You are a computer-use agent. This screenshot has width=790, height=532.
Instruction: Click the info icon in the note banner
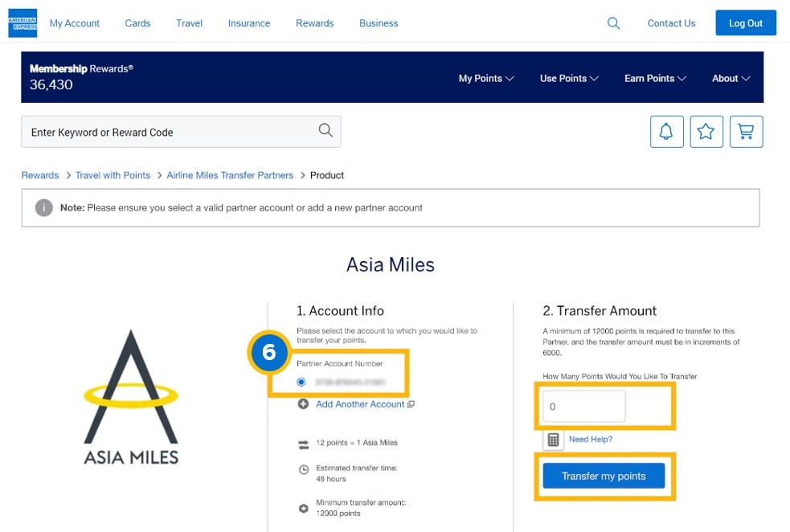click(x=43, y=208)
